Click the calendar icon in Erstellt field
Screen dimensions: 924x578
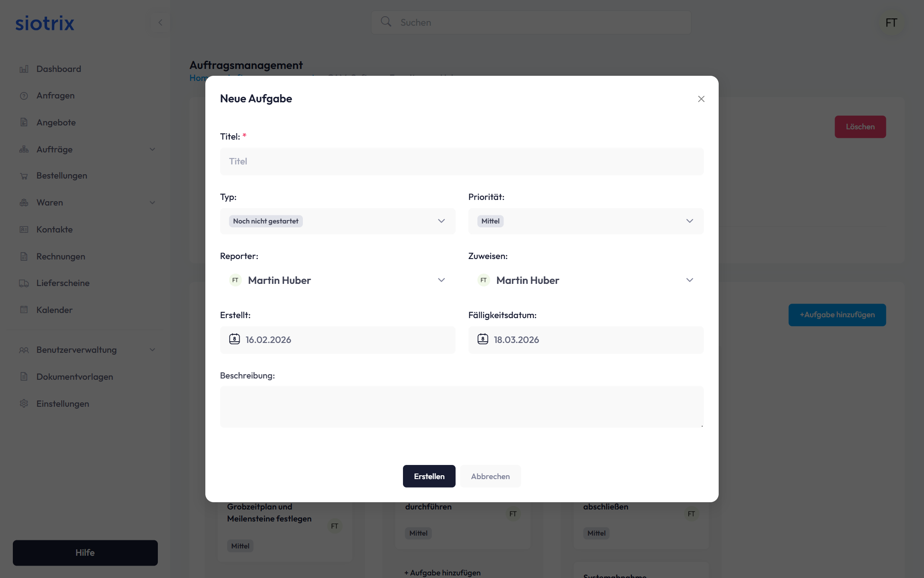[234, 340]
